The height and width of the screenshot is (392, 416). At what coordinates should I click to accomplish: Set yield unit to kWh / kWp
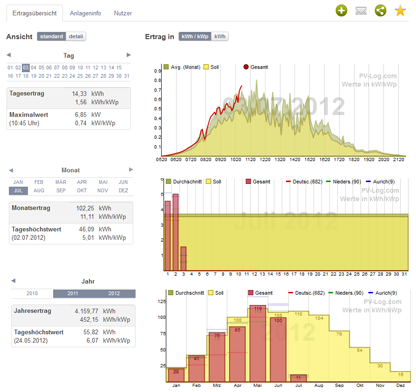pos(195,36)
